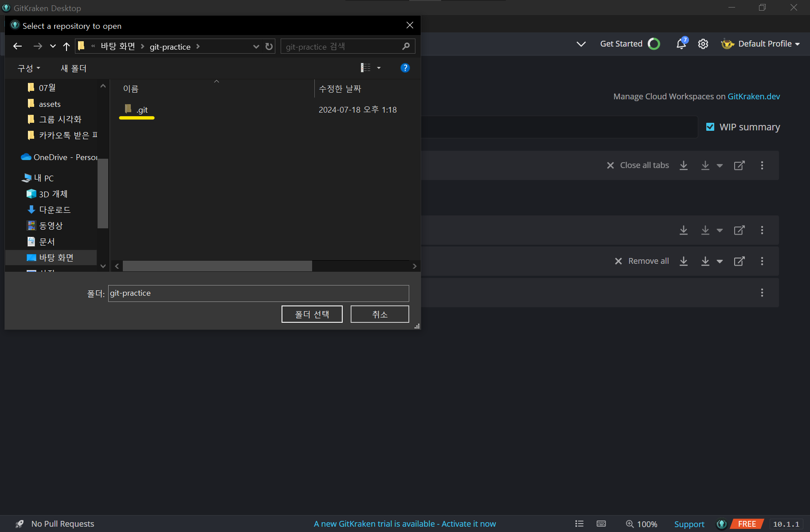Select 카카오톡 받은 folder in tree

[62, 135]
